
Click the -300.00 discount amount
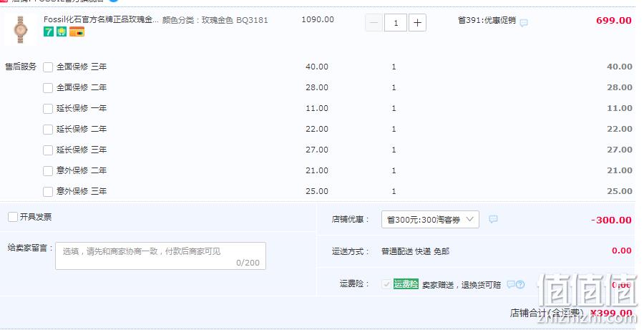point(611,220)
